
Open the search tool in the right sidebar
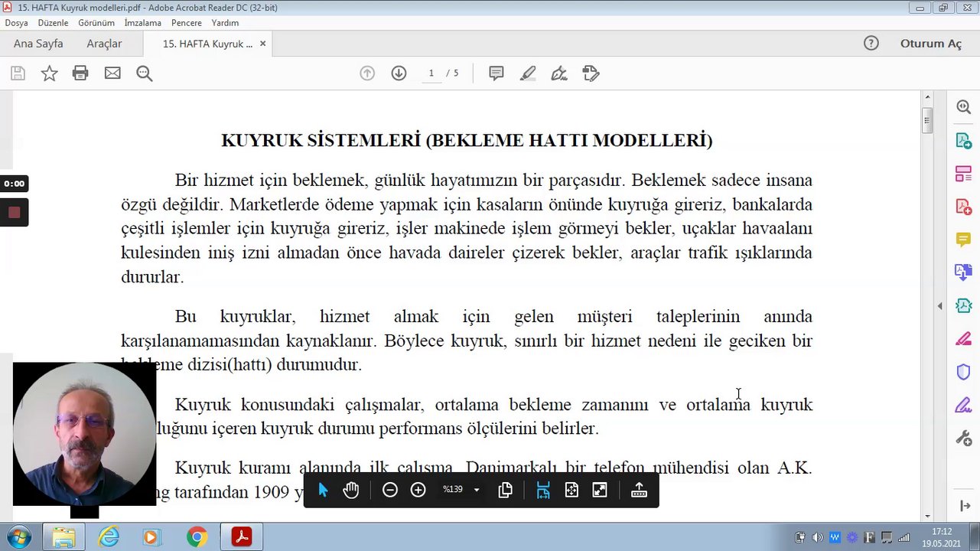coord(964,107)
